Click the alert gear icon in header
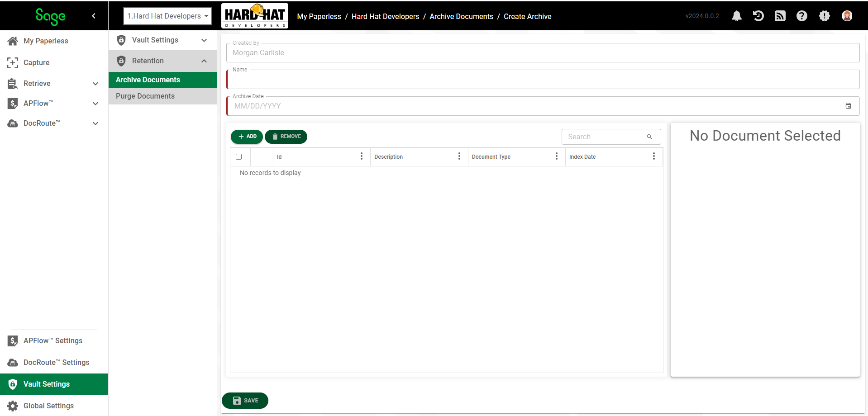 tap(825, 16)
